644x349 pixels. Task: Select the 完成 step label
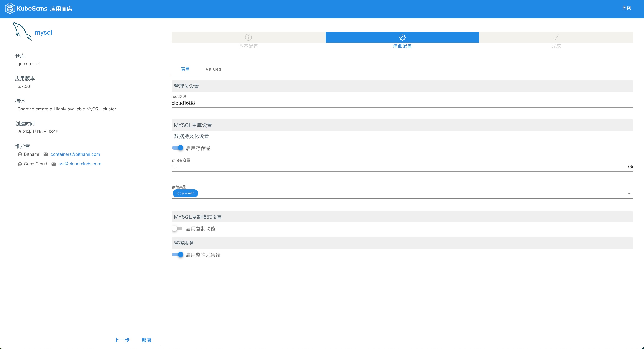coord(556,46)
